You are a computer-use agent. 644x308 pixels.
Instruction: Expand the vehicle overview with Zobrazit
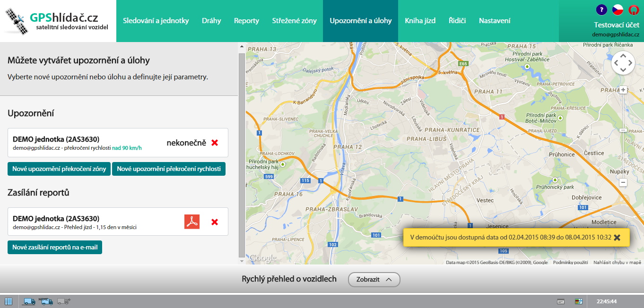(374, 279)
